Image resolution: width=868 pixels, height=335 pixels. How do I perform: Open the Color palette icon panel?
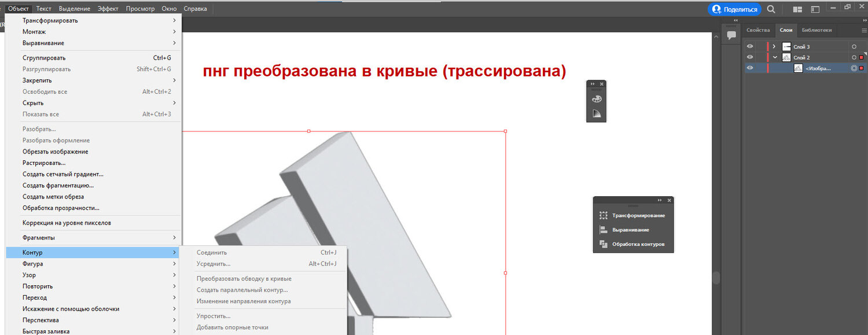click(x=597, y=99)
